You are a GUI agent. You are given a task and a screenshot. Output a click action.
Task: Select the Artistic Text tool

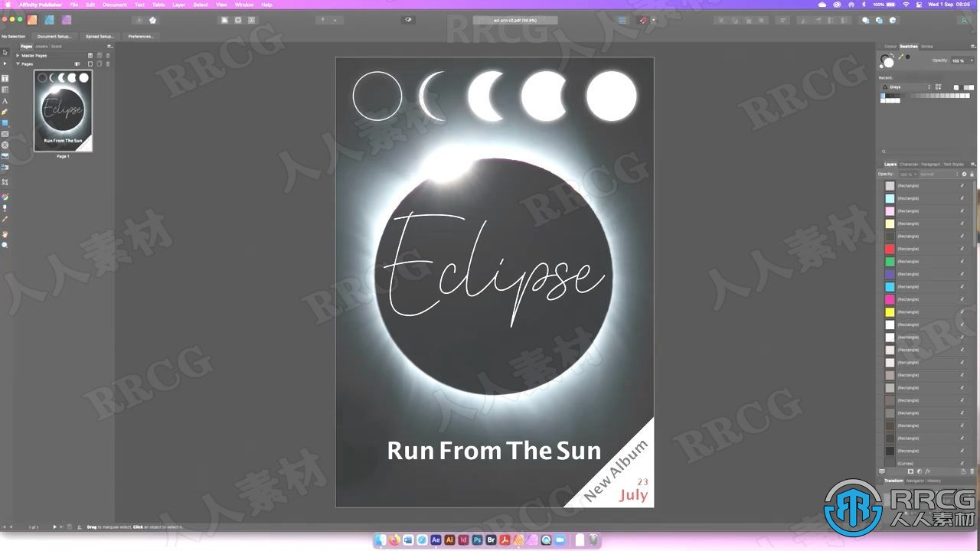[5, 101]
